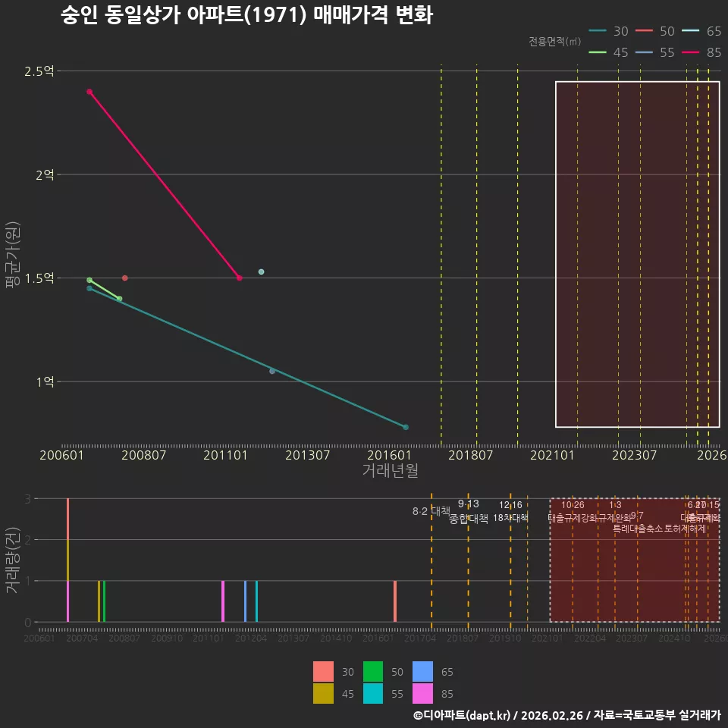Click the 거래량(건) volume axis title
This screenshot has width=728, height=728.
click(12, 560)
